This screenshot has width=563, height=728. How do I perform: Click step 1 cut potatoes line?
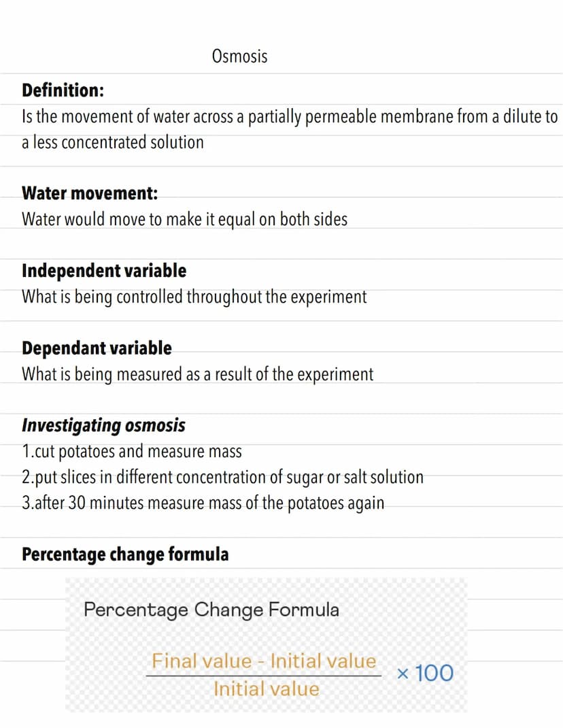tap(132, 451)
